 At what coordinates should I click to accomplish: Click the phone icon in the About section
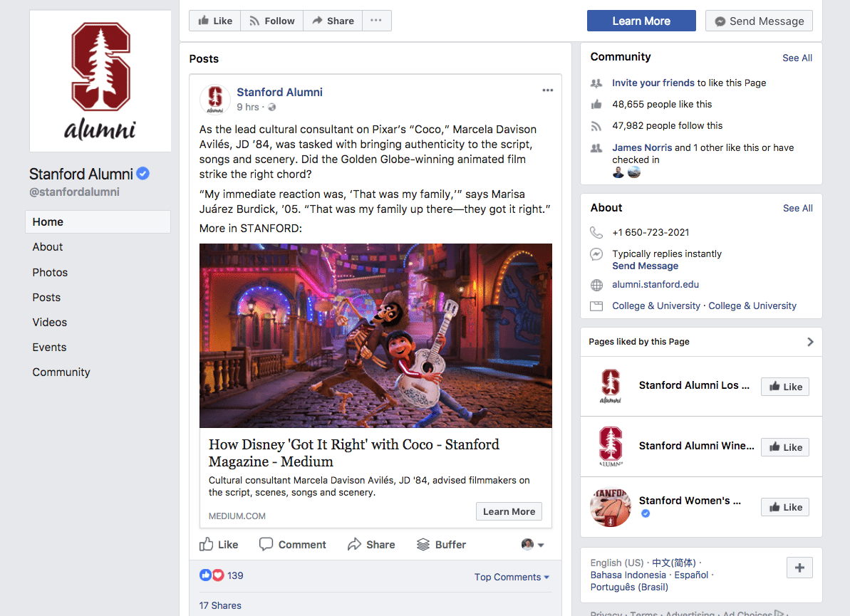(596, 232)
